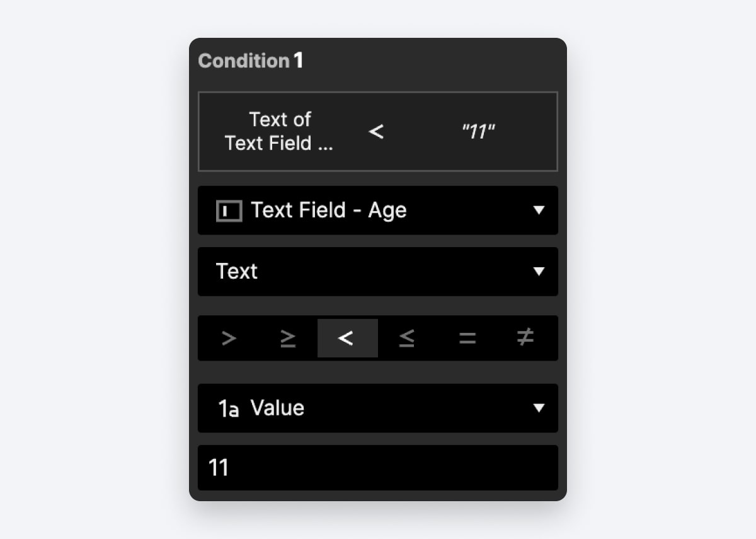Toggle the less-than operator off

coord(347,338)
